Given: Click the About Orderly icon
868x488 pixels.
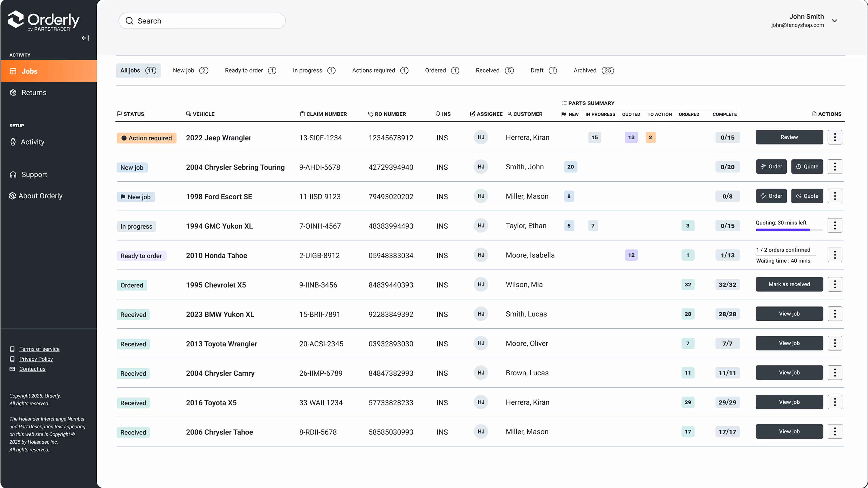Looking at the screenshot, I should point(12,196).
